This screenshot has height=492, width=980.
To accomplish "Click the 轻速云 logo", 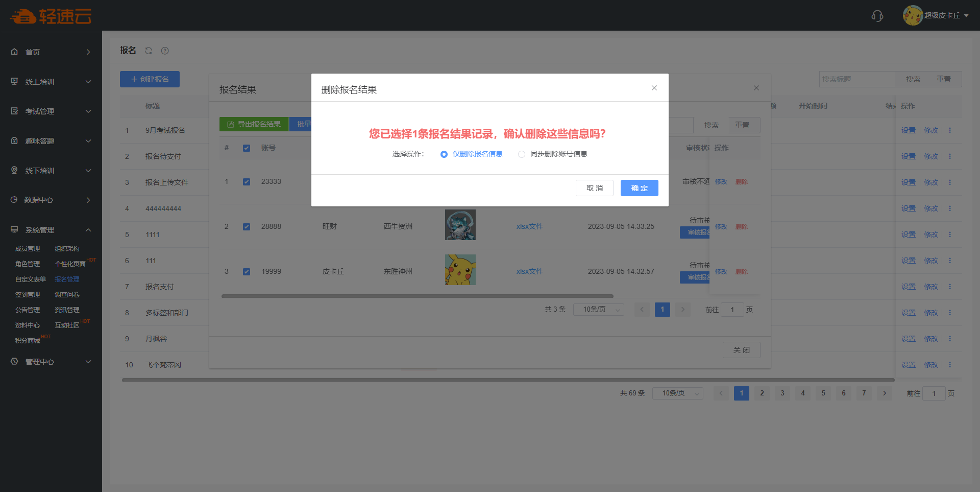I will click(51, 16).
